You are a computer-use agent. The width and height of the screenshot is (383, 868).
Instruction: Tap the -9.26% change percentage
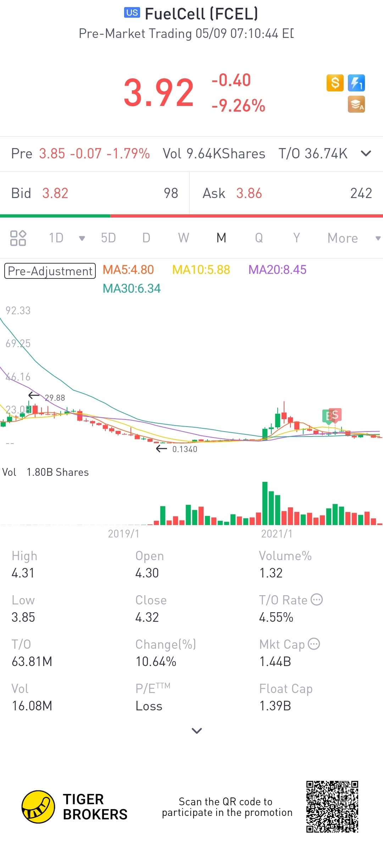238,106
